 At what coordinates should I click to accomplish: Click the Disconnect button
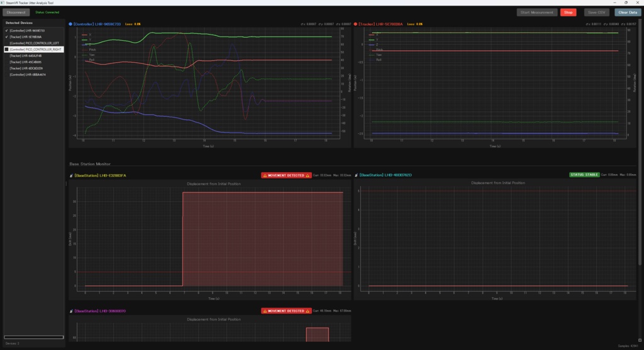point(16,13)
